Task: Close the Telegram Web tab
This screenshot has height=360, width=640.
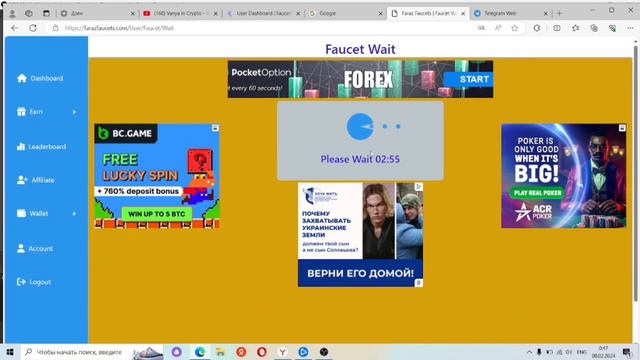Action: tap(546, 13)
